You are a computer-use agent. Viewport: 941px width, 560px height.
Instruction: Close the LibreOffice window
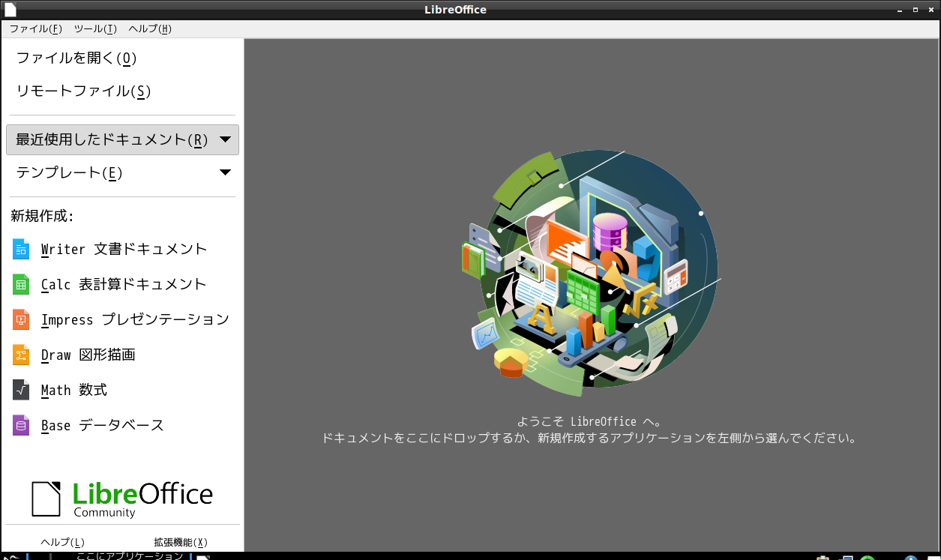click(x=932, y=10)
